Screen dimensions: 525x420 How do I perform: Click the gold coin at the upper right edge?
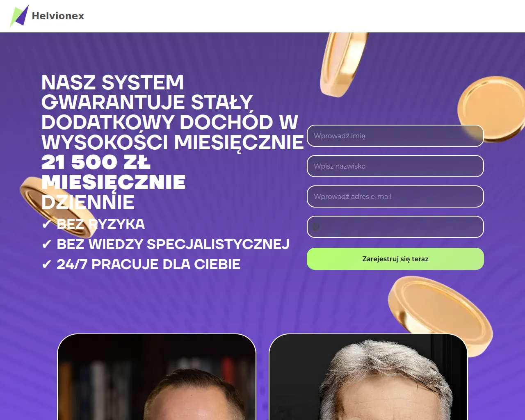[x=492, y=110]
